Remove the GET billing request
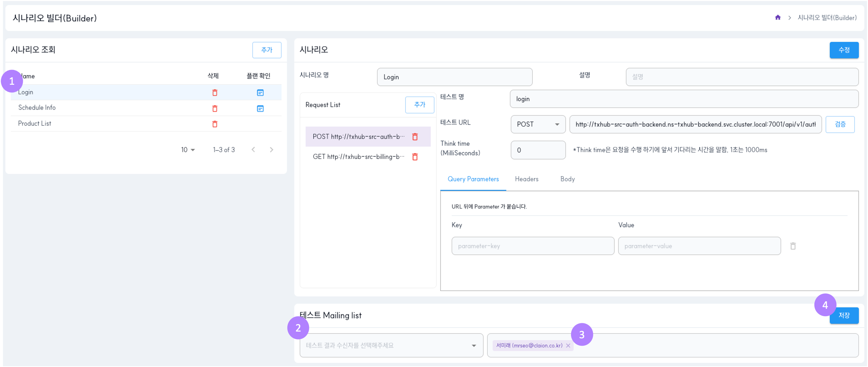The width and height of the screenshot is (868, 367). [415, 157]
